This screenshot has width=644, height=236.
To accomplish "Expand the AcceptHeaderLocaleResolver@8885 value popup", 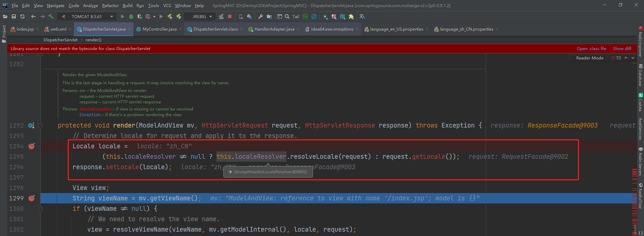I will (230, 172).
